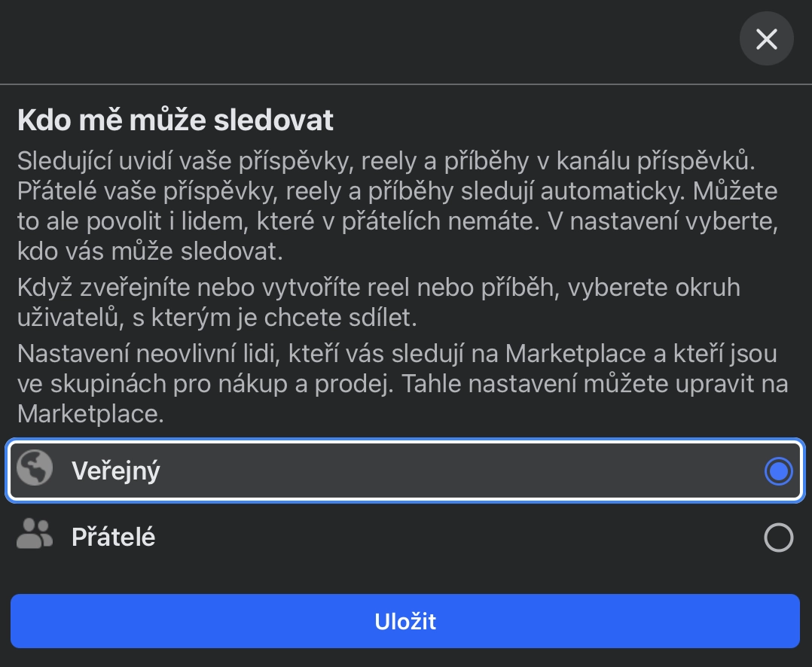
Task: Click the final word Marketplace in the description
Action: click(x=90, y=414)
